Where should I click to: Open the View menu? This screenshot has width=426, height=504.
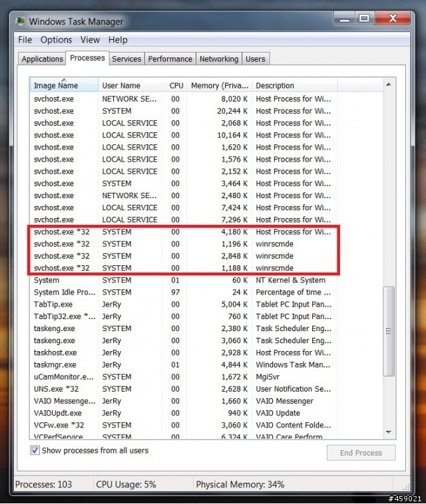click(x=90, y=40)
